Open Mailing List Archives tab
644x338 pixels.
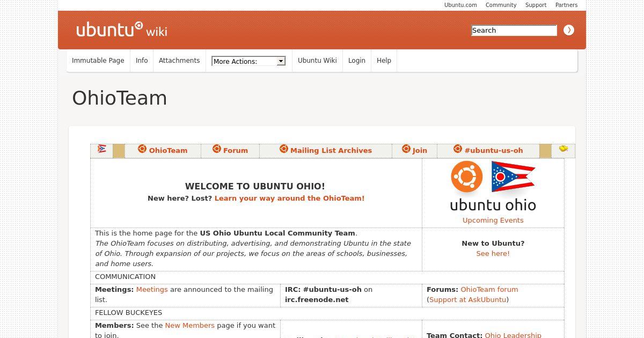point(331,151)
